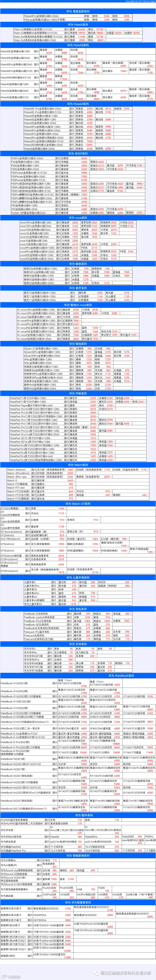Screen dimensions: 156x980
Task: Select the '华为 华为P系列' header bar
Action: point(78,154)
